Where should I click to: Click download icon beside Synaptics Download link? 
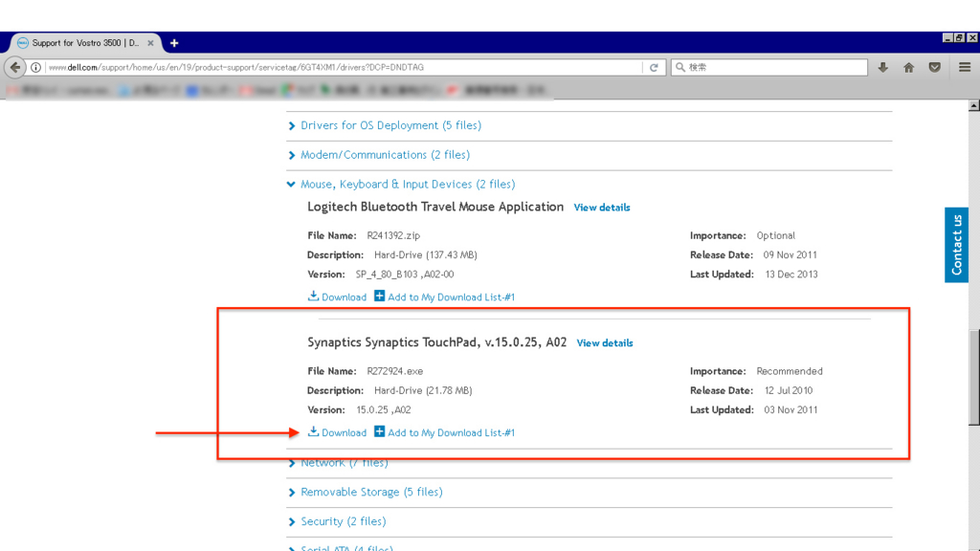[x=313, y=431]
